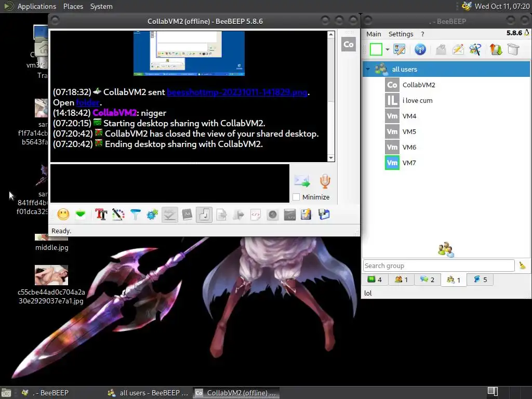Click the Co avatar beside the chat
This screenshot has width=532, height=399.
coord(349,45)
